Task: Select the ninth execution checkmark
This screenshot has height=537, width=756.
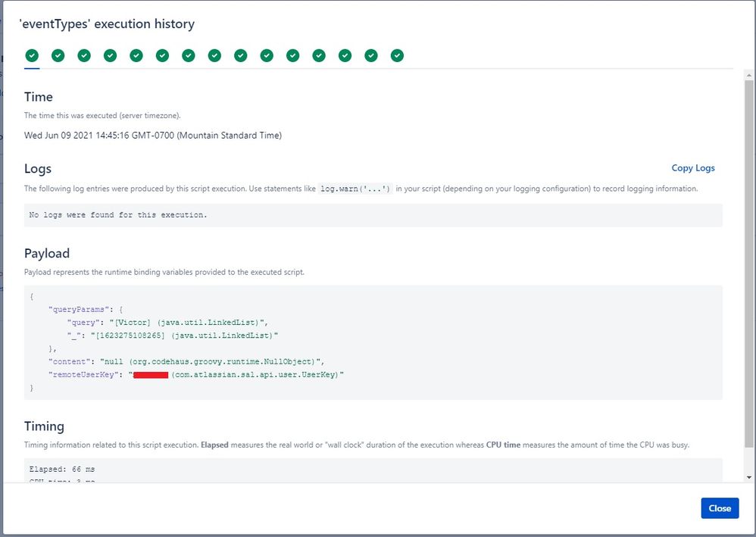Action: [x=241, y=55]
